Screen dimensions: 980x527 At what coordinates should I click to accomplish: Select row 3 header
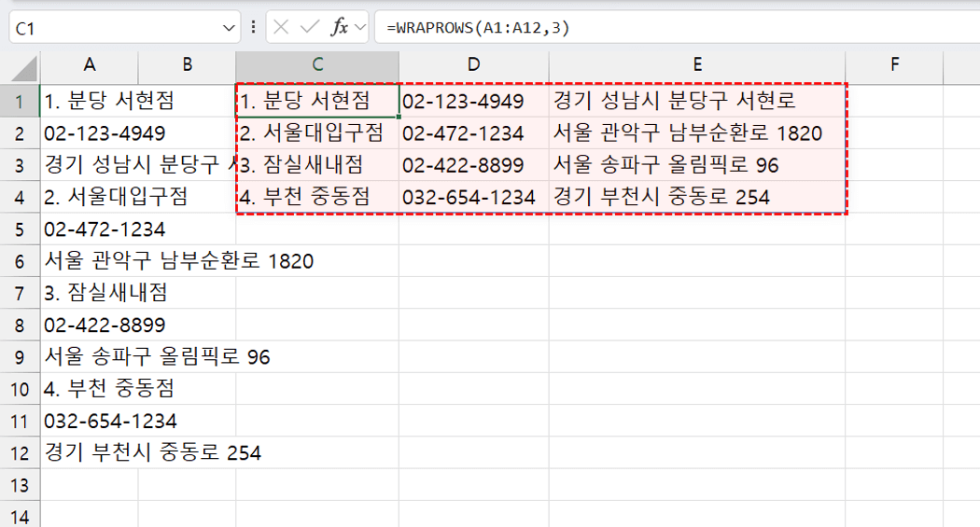pyautogui.click(x=20, y=165)
